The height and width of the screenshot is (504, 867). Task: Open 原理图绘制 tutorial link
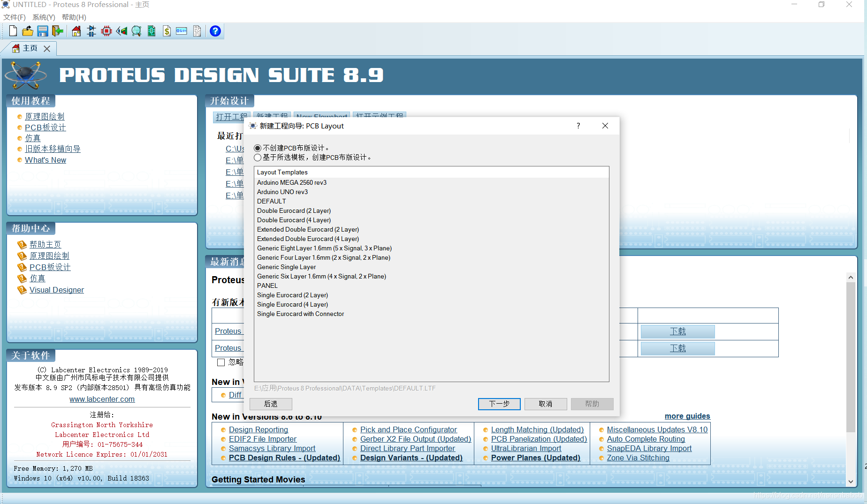(x=45, y=117)
